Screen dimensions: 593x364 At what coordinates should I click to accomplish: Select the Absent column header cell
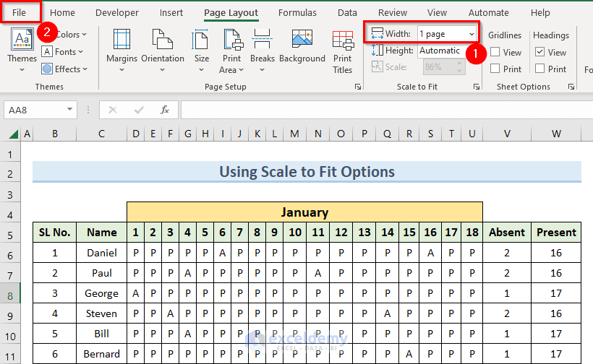click(507, 233)
